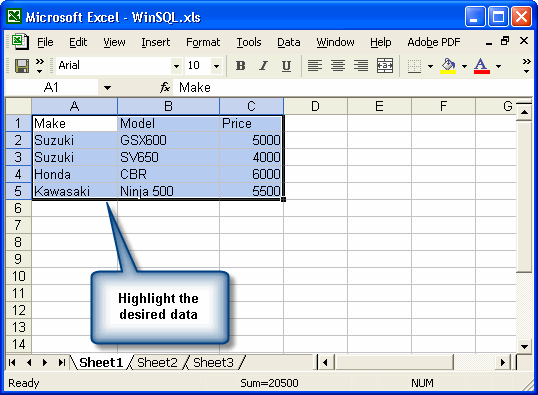
Task: Align text left icon
Action: pyautogui.click(x=315, y=65)
